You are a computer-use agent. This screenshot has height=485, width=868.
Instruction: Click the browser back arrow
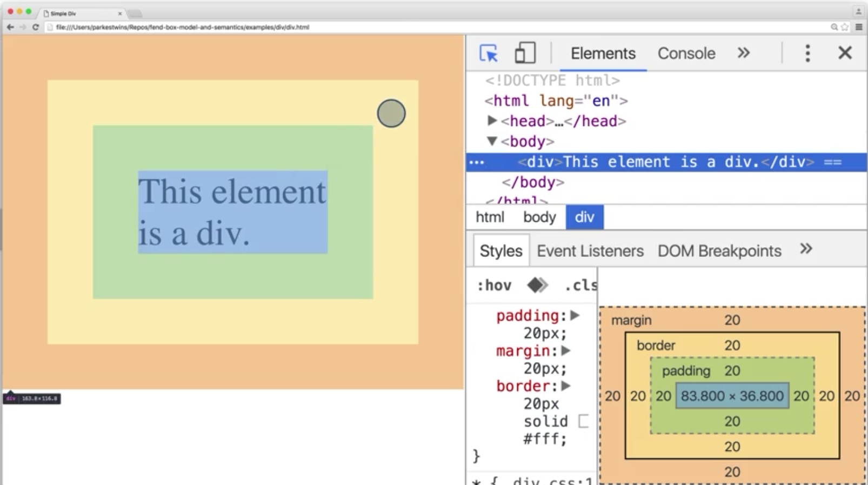pyautogui.click(x=10, y=27)
